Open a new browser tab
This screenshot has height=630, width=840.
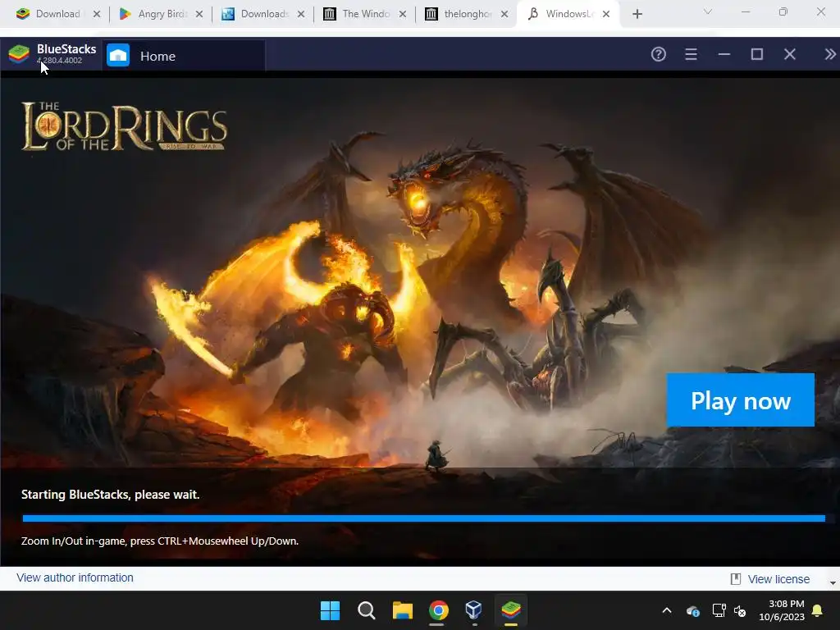click(x=637, y=14)
